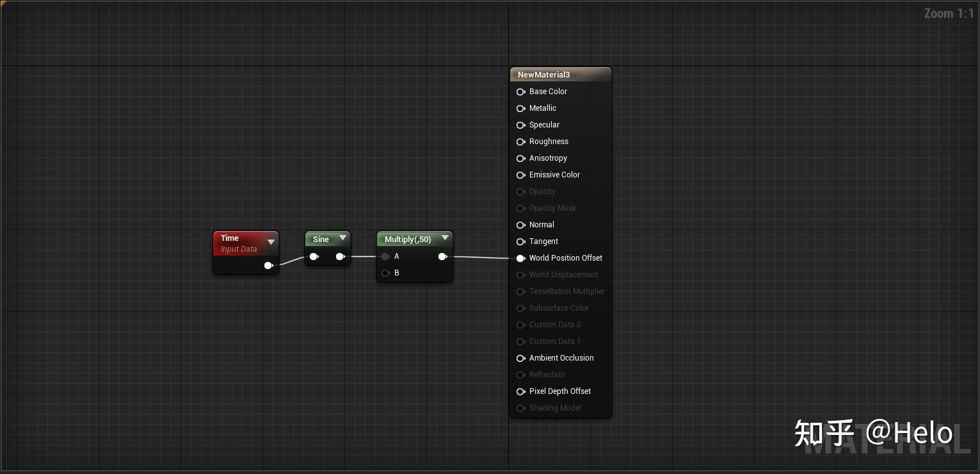Expand the Sine node dropdown arrow
This screenshot has height=474, width=980.
pos(342,238)
